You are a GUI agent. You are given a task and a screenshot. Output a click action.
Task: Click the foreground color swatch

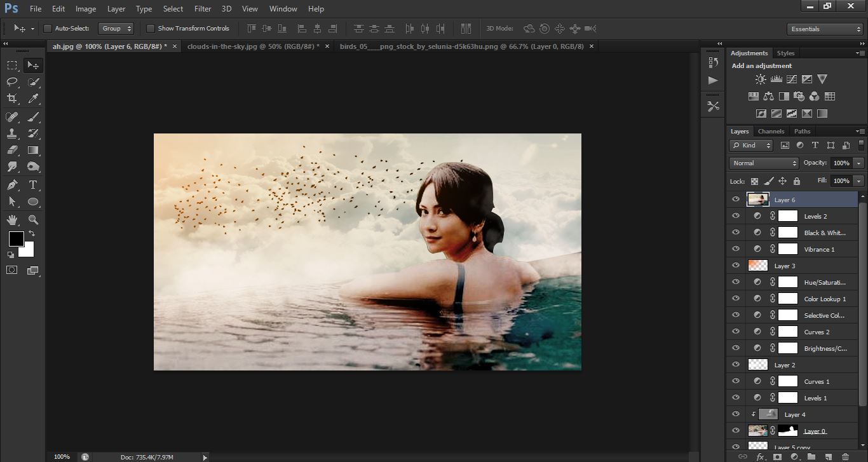16,239
